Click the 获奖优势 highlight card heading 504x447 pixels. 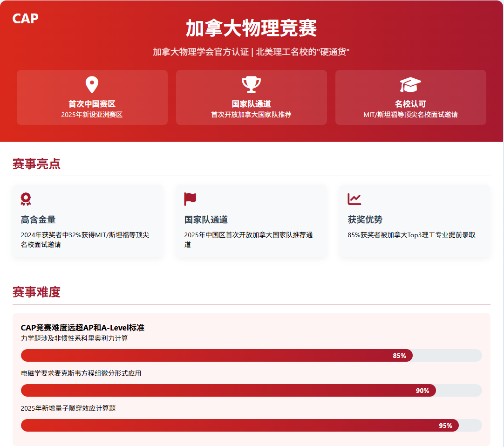click(x=365, y=220)
